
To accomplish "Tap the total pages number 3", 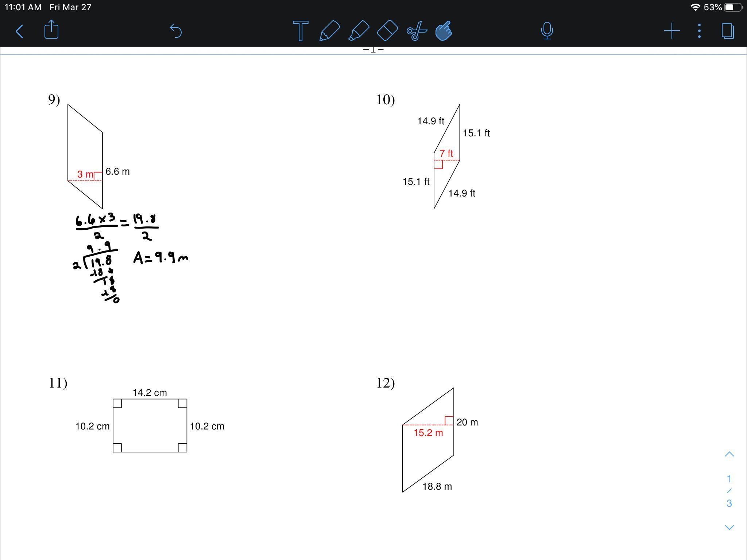I will coord(729,503).
